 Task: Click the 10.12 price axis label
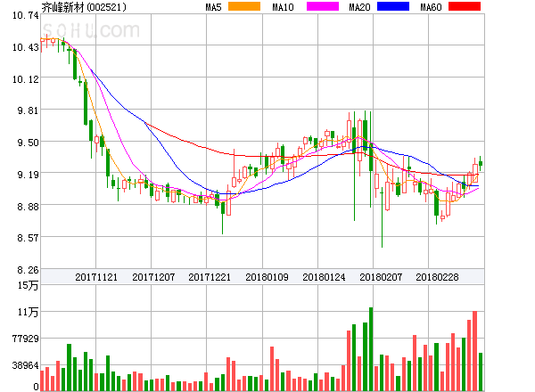click(x=26, y=79)
